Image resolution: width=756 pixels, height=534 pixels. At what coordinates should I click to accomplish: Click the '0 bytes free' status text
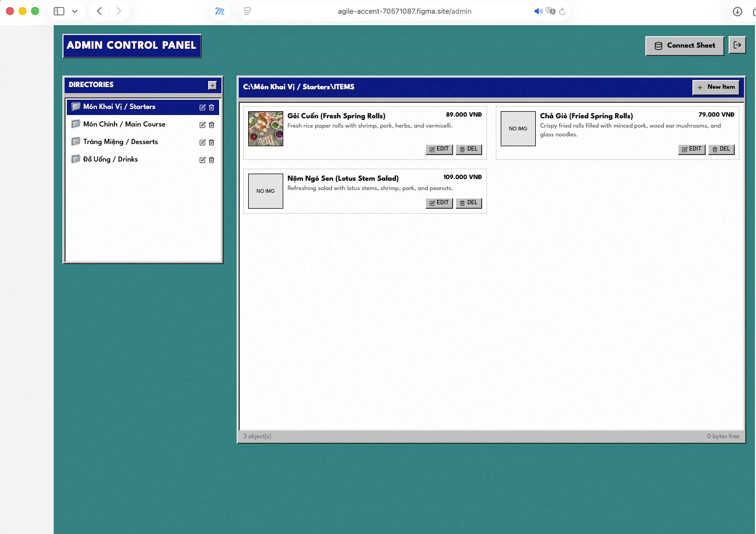(723, 436)
